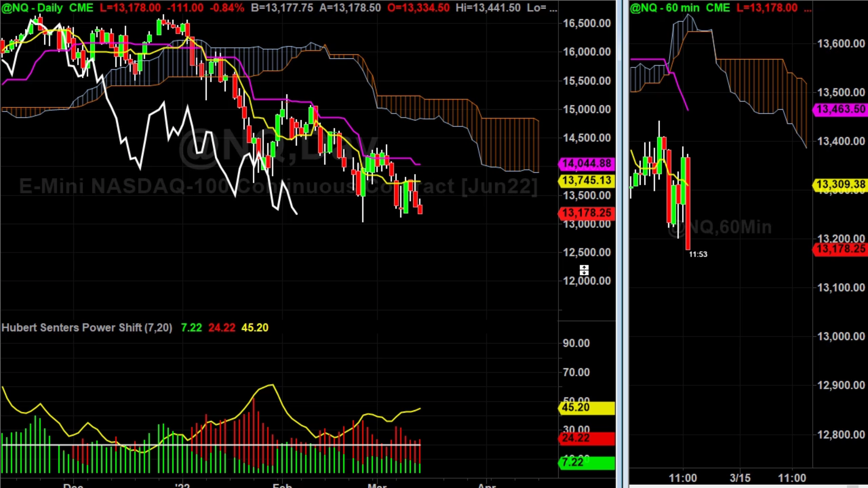The height and width of the screenshot is (488, 868).
Task: Click the 15,500.00 price axis label
Action: click(x=587, y=81)
